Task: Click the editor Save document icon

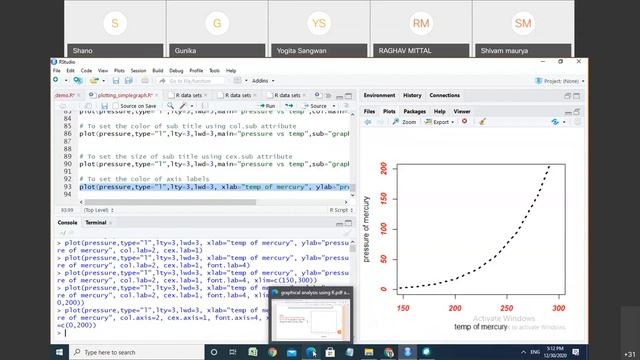Action: pyautogui.click(x=104, y=106)
